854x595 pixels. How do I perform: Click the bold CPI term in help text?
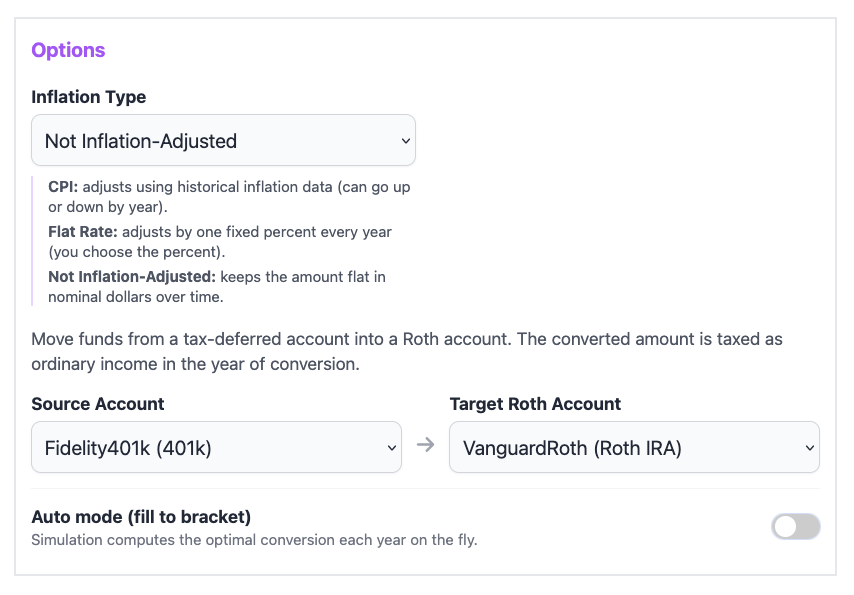(x=62, y=187)
